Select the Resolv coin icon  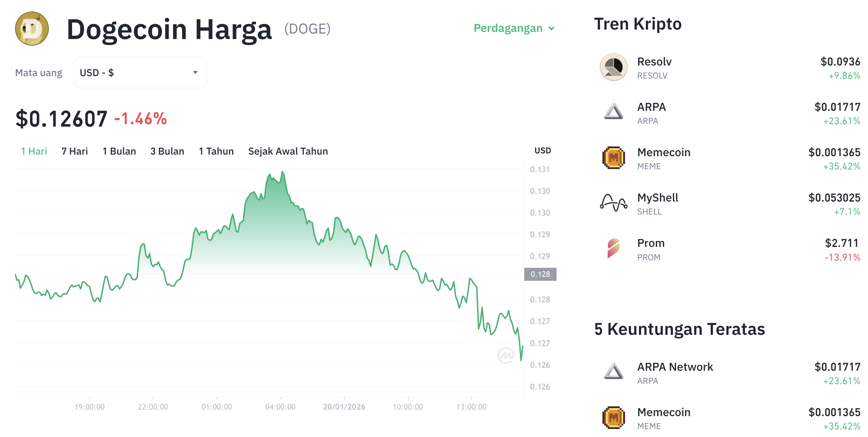coord(613,67)
